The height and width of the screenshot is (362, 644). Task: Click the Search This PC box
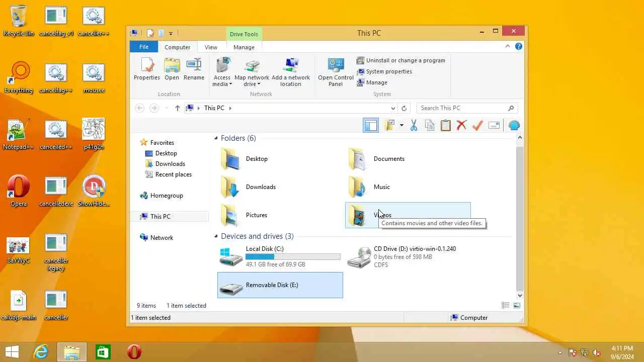pos(467,108)
